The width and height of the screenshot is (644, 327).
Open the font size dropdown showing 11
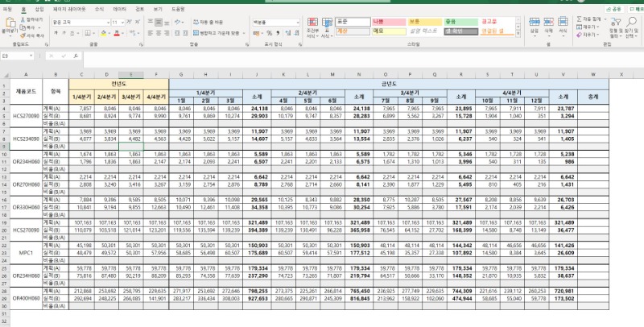[122, 23]
